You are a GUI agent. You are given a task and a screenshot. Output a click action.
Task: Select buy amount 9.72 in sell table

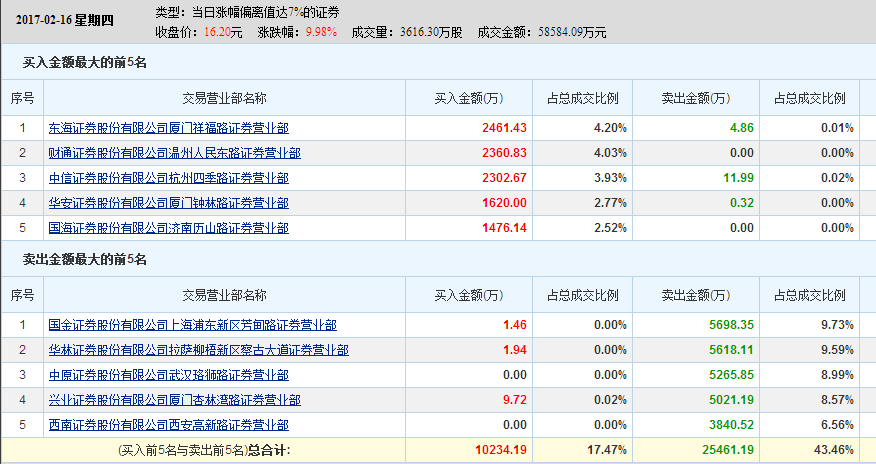point(515,400)
